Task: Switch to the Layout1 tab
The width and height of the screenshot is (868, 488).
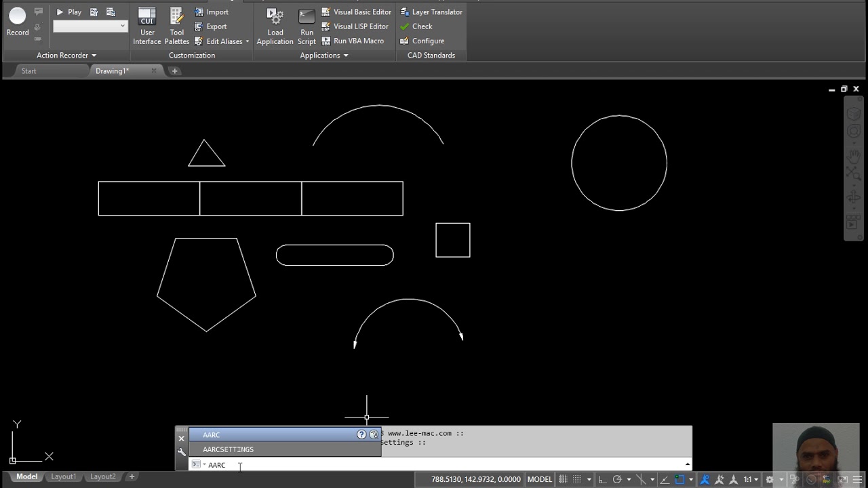Action: point(64,476)
